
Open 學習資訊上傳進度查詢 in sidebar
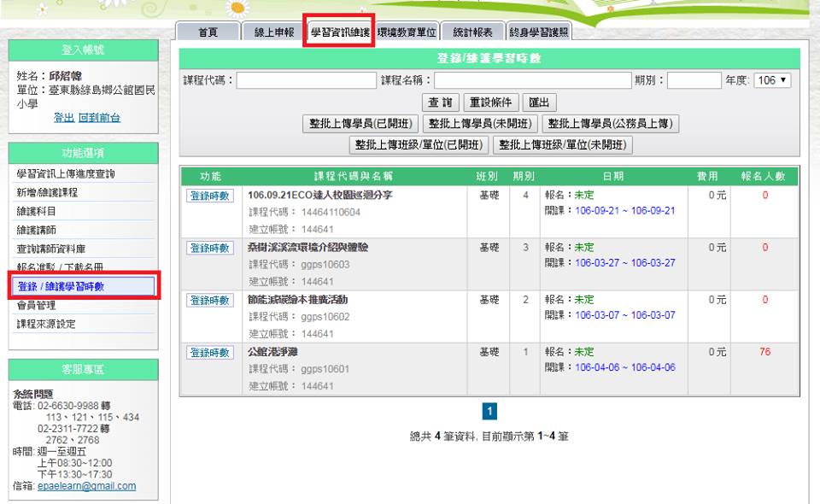66,173
